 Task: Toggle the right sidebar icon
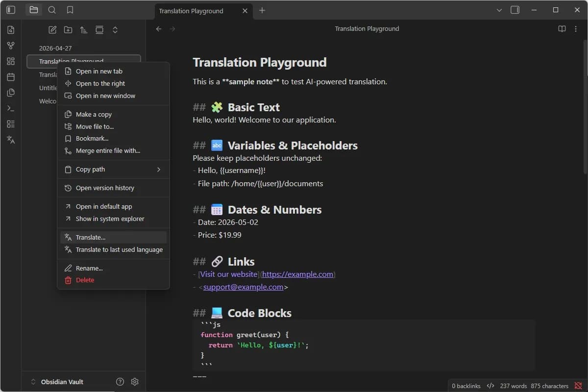(515, 10)
